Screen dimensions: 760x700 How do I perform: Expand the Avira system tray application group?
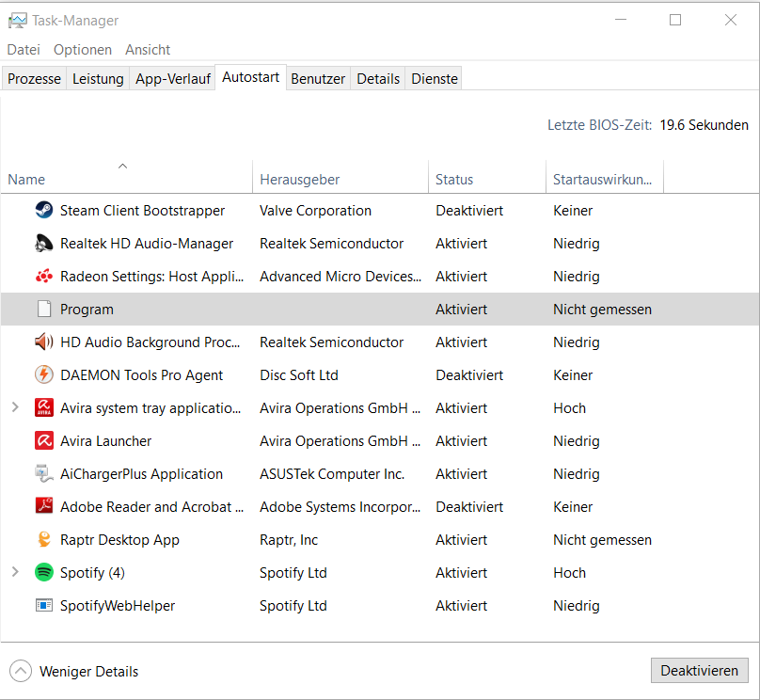coord(15,408)
